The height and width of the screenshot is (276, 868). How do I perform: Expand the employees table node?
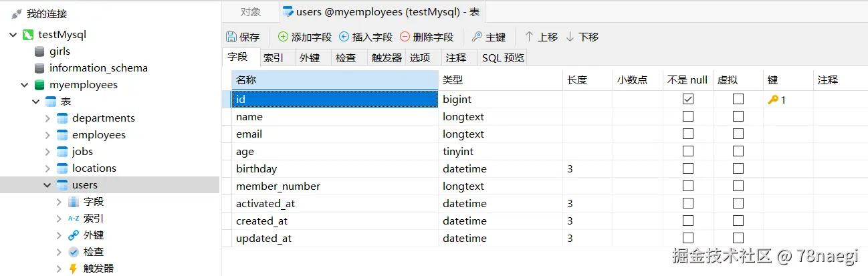point(47,135)
